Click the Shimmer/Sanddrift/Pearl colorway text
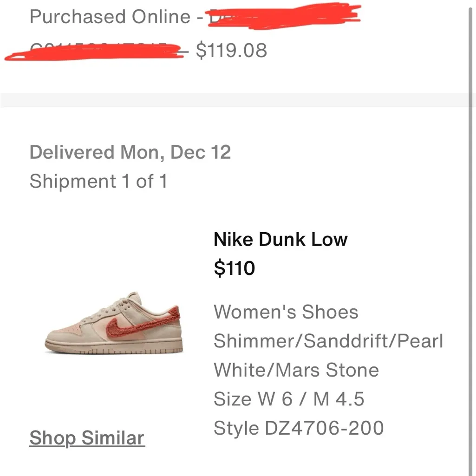The image size is (476, 476). point(328,340)
